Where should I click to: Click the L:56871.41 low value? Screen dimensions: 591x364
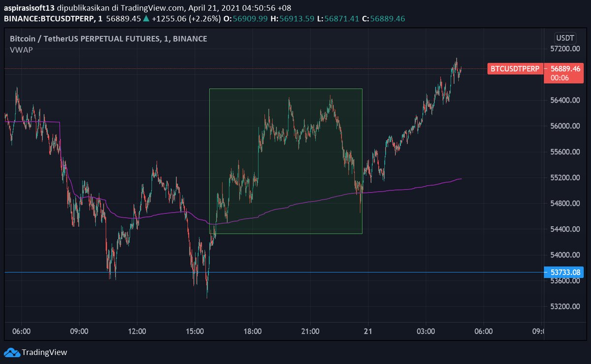[x=339, y=19]
